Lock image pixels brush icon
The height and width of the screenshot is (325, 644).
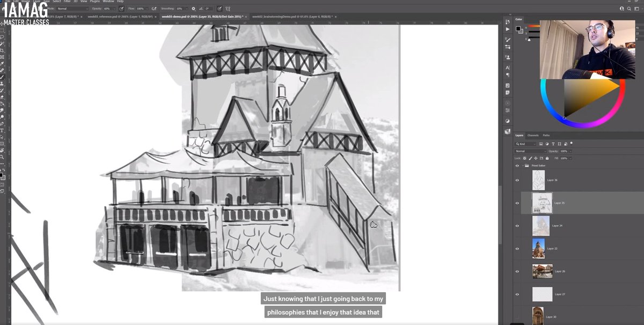[530, 158]
